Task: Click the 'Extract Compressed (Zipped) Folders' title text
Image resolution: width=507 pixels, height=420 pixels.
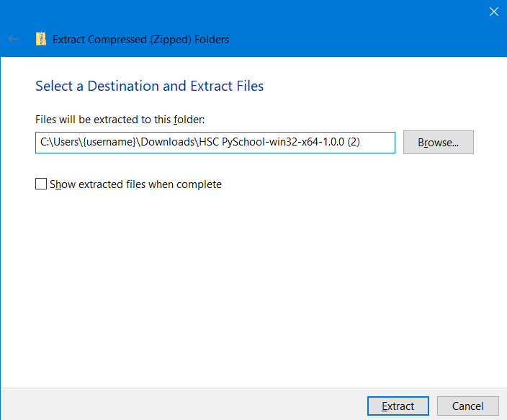Action: point(141,40)
